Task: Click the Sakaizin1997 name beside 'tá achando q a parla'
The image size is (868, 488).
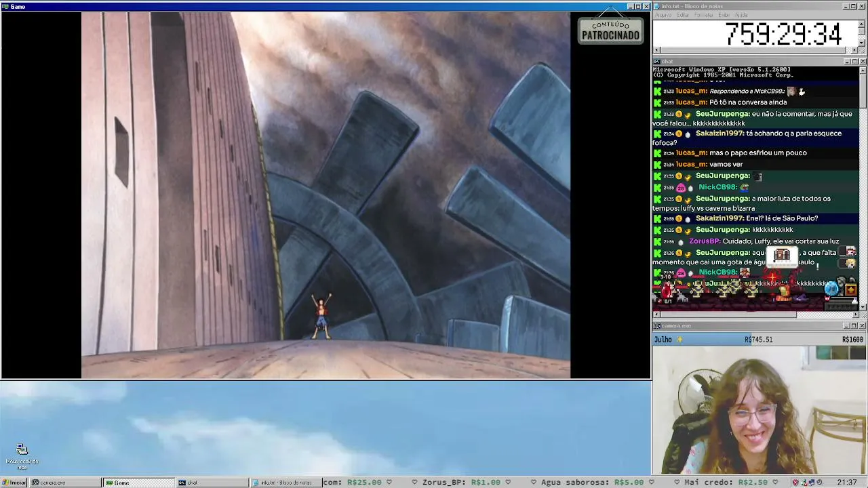Action: point(719,134)
